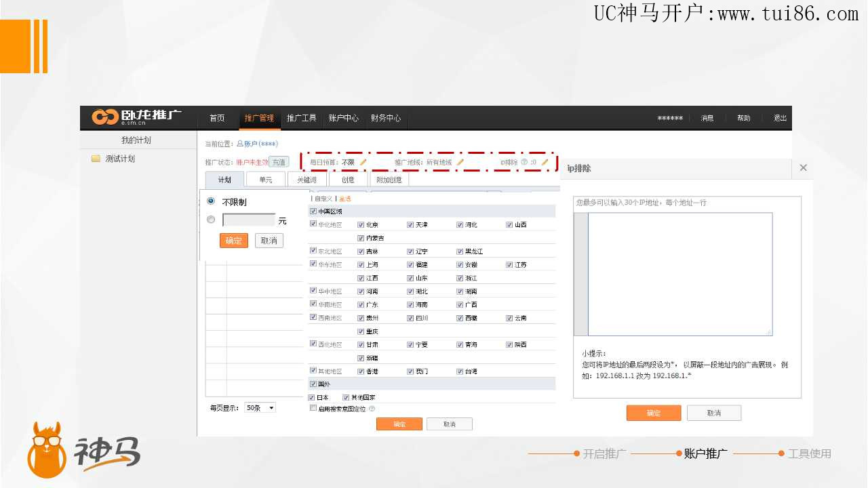The width and height of the screenshot is (868, 488).
Task: Click the 消息 link in the header
Action: coord(707,118)
